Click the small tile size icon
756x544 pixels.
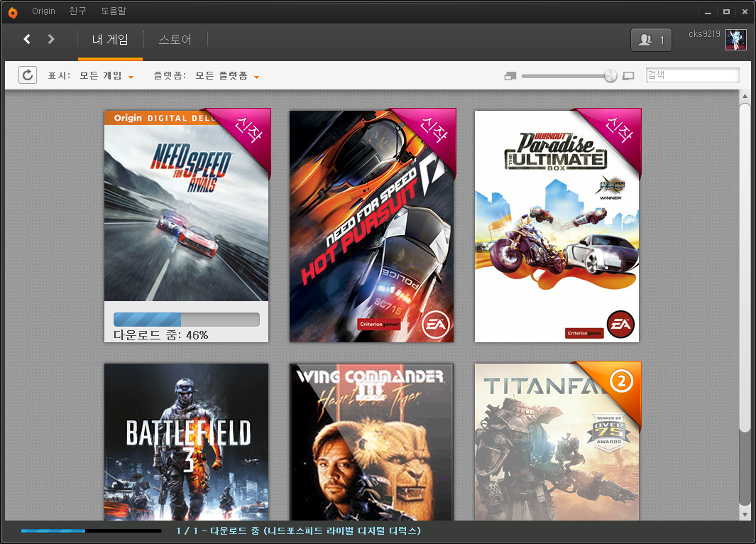pos(510,76)
